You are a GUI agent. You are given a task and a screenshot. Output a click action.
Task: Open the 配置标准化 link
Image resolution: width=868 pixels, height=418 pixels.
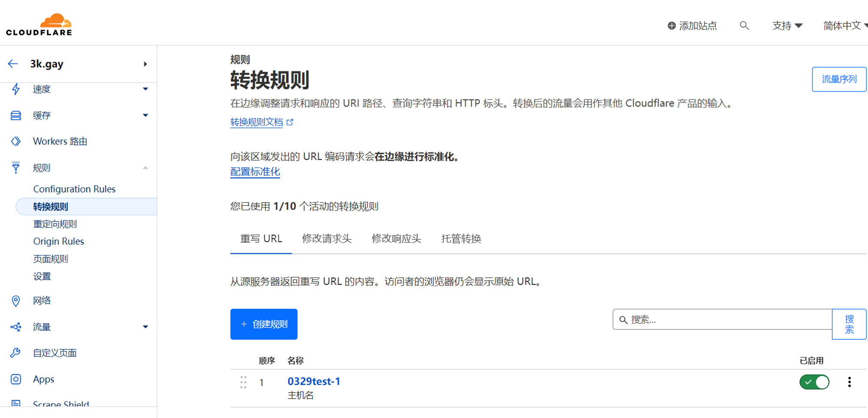[x=255, y=172]
